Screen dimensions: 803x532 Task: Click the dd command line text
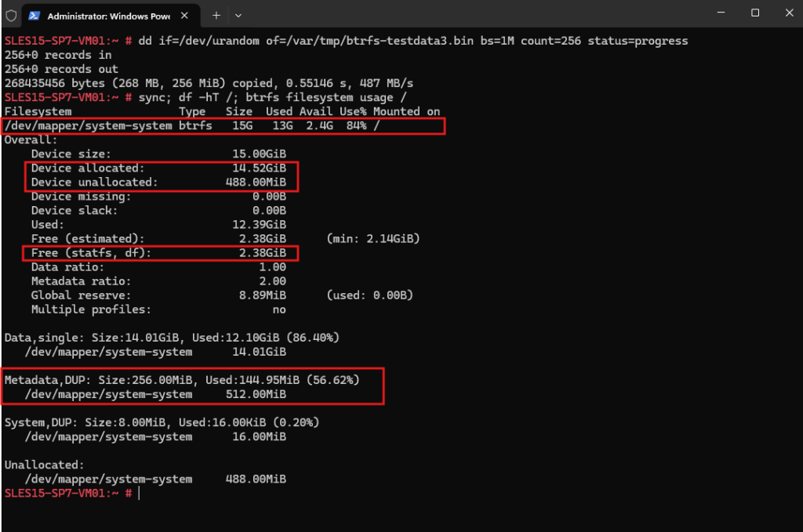[x=412, y=41]
